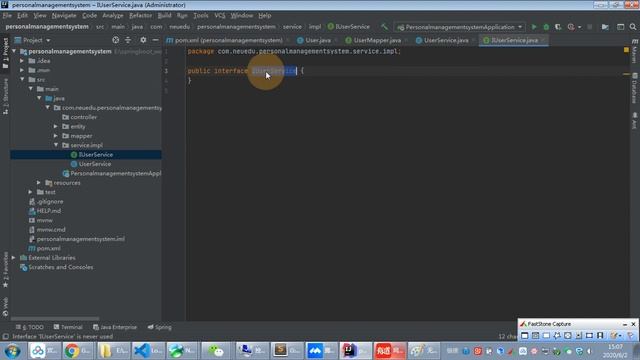Select .gitignore in project tree
This screenshot has height=360, width=640.
(46, 202)
